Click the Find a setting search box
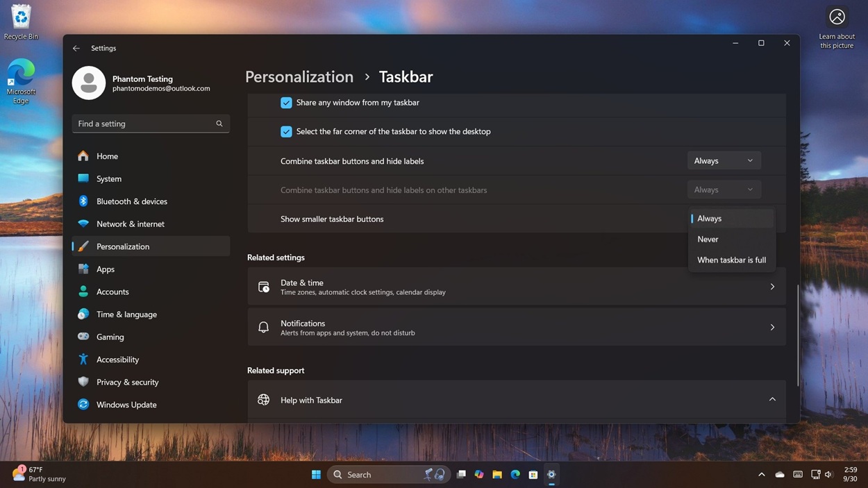 point(150,124)
